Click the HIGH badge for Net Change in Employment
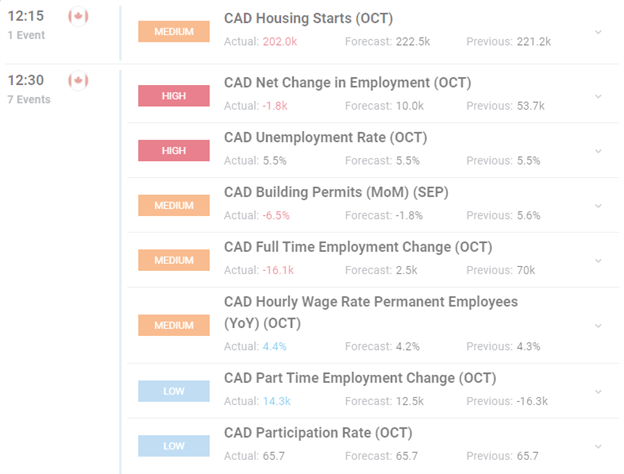This screenshot has width=624, height=474. tap(174, 96)
